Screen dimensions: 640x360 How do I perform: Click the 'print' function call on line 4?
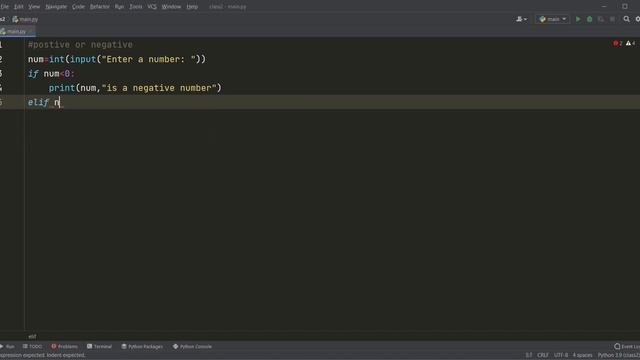62,88
